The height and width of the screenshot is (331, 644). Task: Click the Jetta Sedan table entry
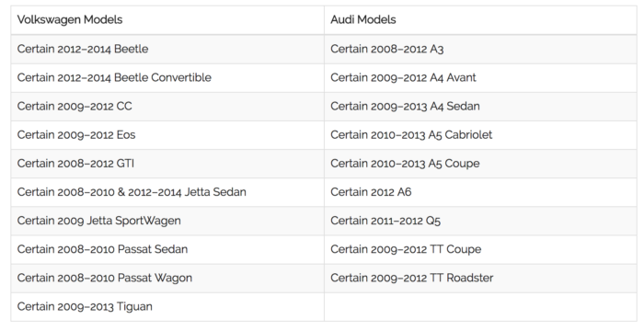click(167, 192)
